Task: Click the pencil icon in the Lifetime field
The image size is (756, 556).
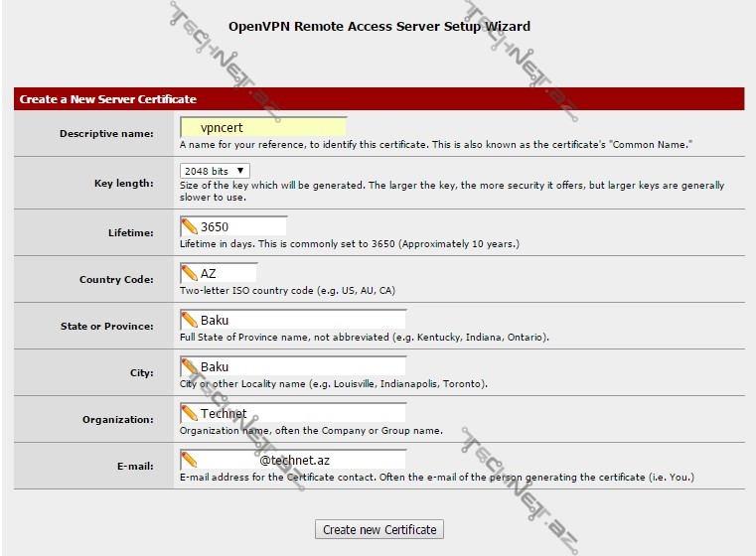Action: pyautogui.click(x=190, y=226)
